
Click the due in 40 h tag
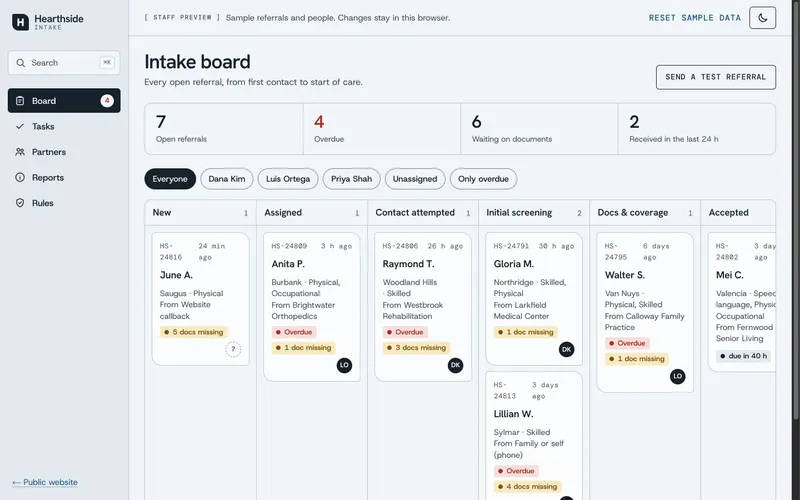[x=743, y=356]
